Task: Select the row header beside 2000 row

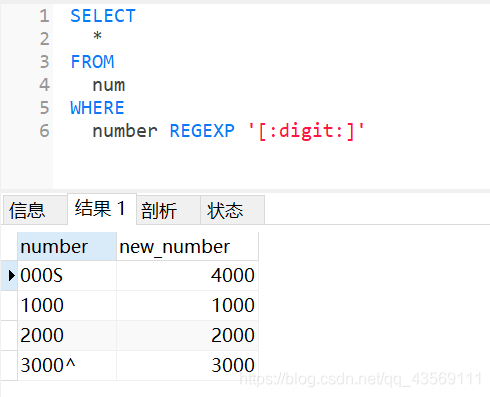Action: (9, 335)
